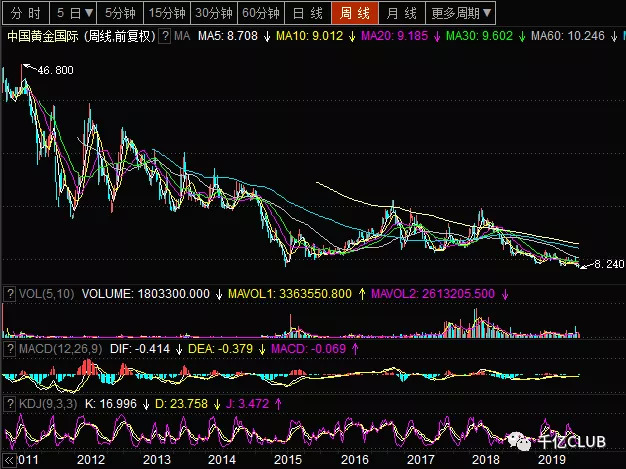Click the 2019 year marker on timeline
This screenshot has width=626, height=469.
552,460
